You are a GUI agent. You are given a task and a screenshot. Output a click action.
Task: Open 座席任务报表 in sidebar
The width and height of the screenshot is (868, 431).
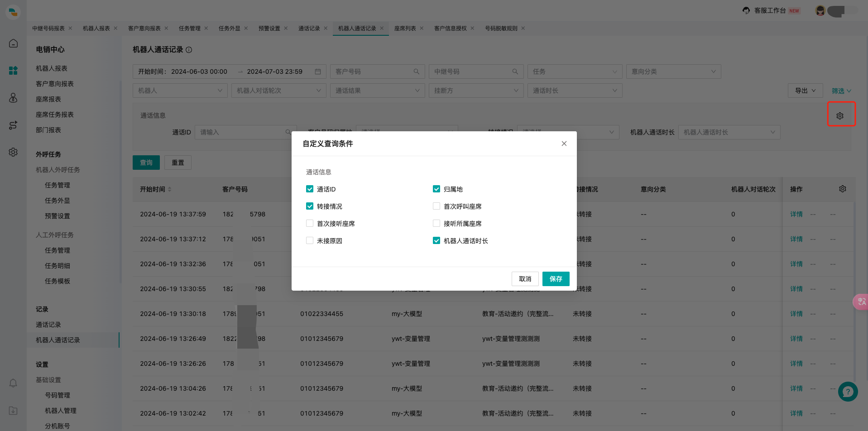(55, 115)
